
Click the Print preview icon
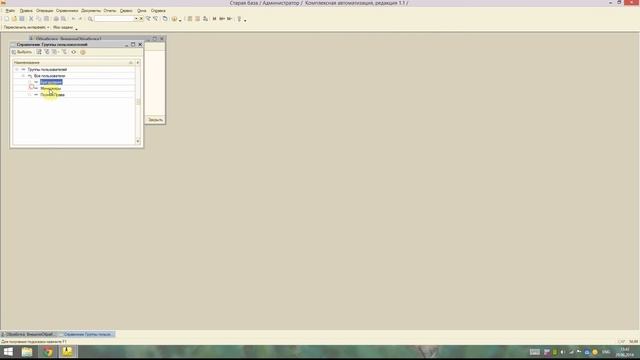pyautogui.click(x=64, y=19)
